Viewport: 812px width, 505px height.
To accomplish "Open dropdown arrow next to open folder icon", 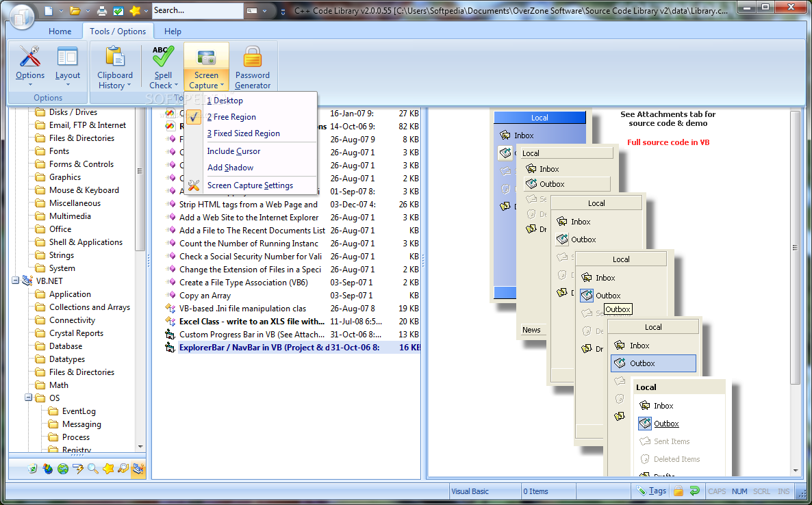I will pyautogui.click(x=88, y=10).
